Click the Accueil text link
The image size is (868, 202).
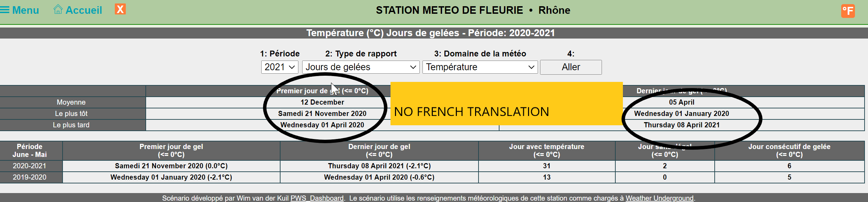click(84, 10)
